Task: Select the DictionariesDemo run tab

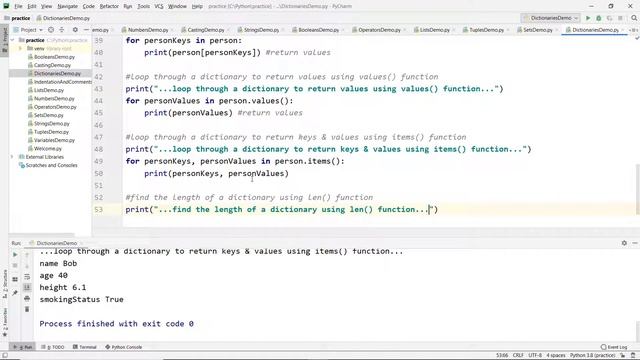Action: click(56, 243)
